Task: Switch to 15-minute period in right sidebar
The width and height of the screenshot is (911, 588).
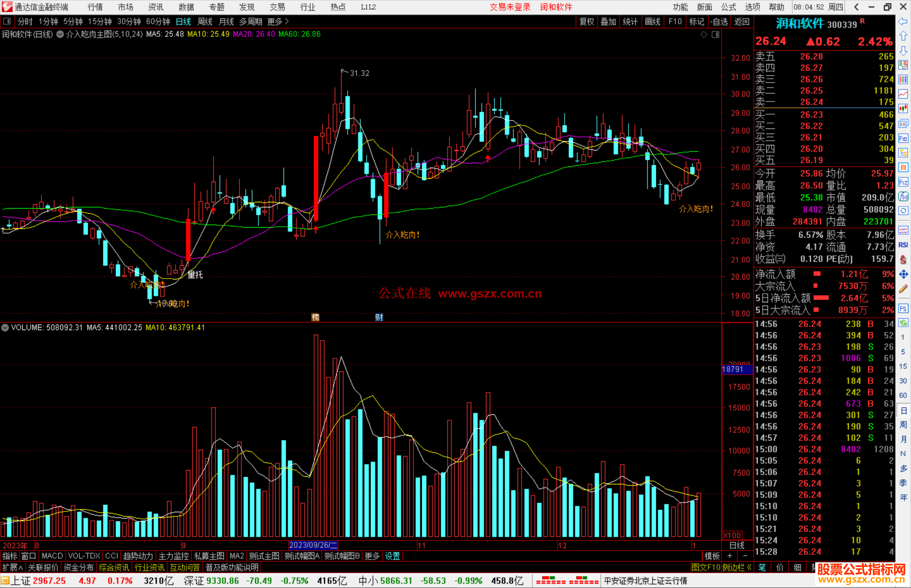Action: 903,366
